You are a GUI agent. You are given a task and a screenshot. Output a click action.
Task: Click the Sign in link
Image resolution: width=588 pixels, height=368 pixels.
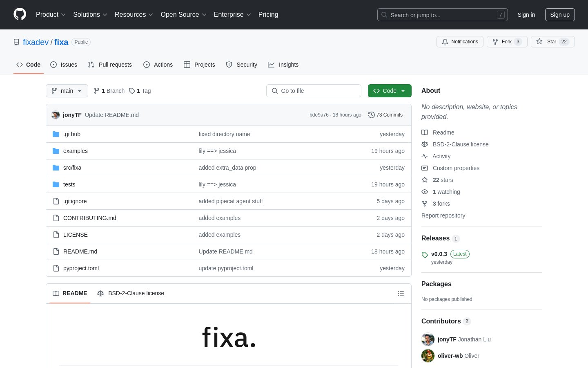pos(526,15)
